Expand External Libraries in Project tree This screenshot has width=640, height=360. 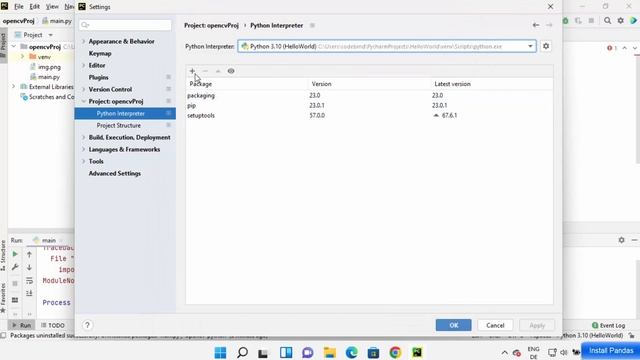click(13, 87)
